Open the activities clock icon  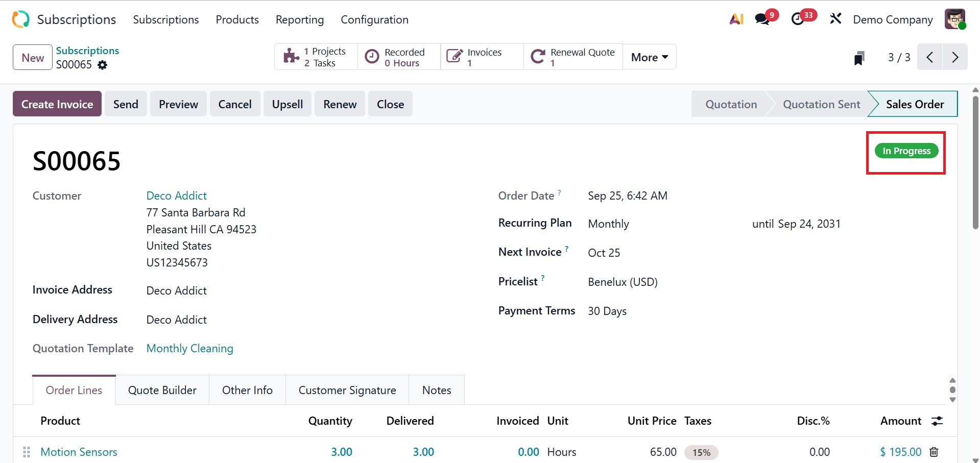pyautogui.click(x=798, y=19)
